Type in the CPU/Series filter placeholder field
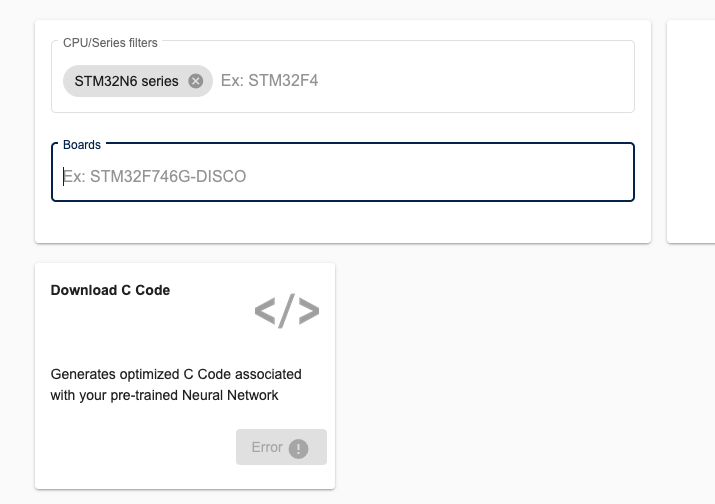Screen dimensions: 715x504 (270, 81)
